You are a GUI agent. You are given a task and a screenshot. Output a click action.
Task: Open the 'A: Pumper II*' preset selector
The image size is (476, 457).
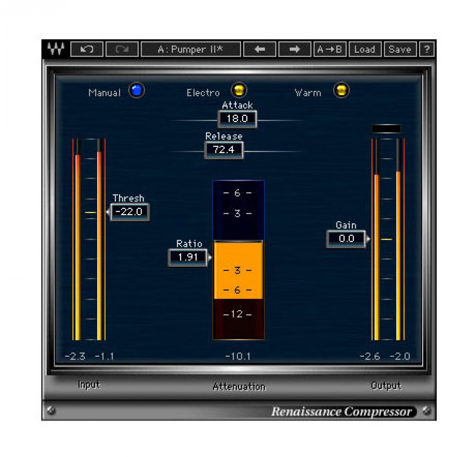coord(191,49)
